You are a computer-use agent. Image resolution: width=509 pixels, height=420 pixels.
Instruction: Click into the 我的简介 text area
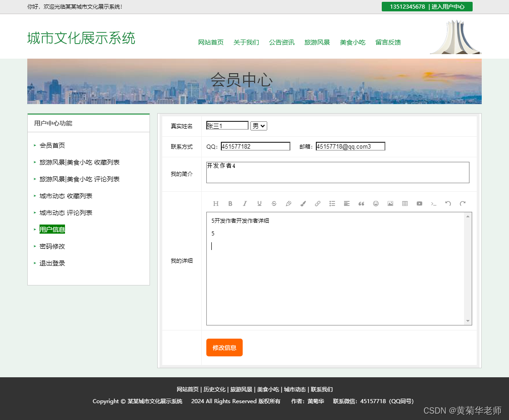(338, 172)
